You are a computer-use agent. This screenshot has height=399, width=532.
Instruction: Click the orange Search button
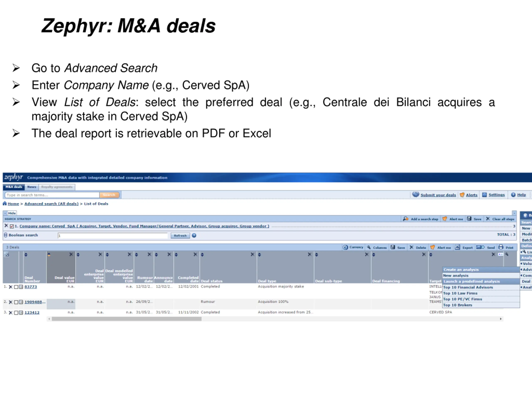coord(110,195)
